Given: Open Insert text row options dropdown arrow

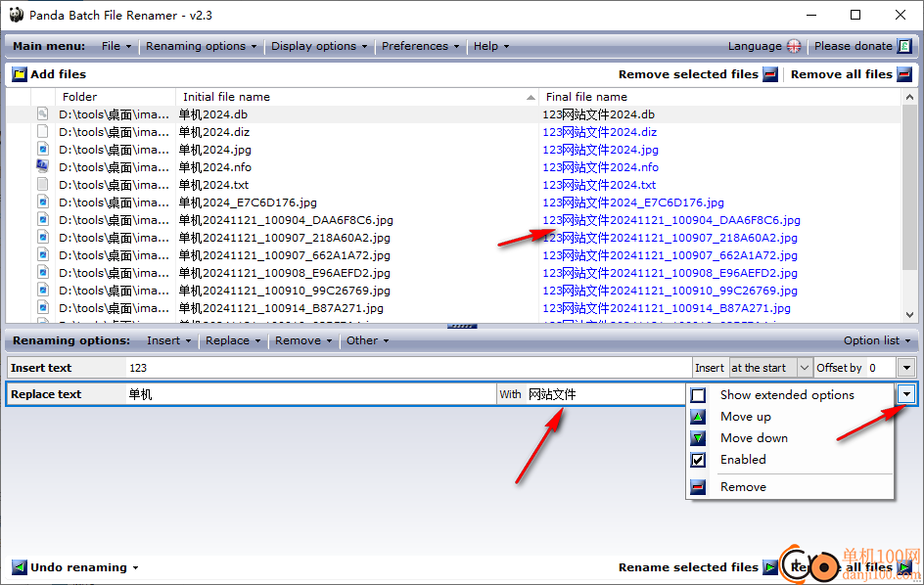Looking at the screenshot, I should tap(906, 368).
